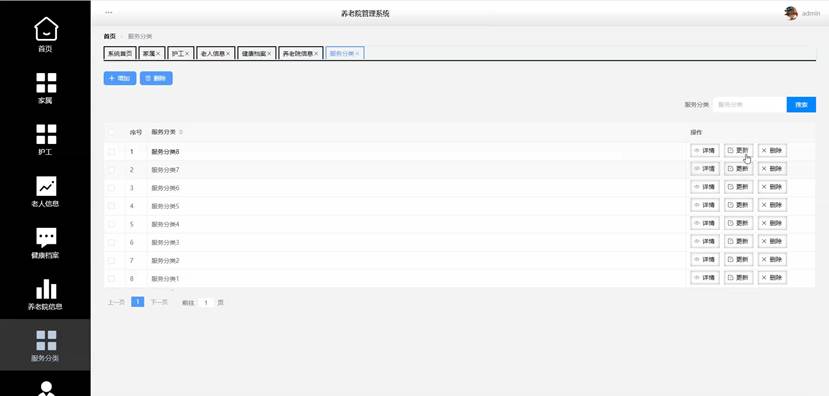Click the blue 增加 add button
Screen dimensions: 829x396
120,78
